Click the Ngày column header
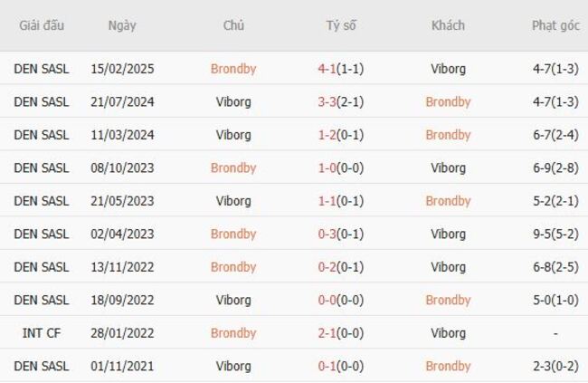This screenshot has width=588, height=383. pos(122,25)
